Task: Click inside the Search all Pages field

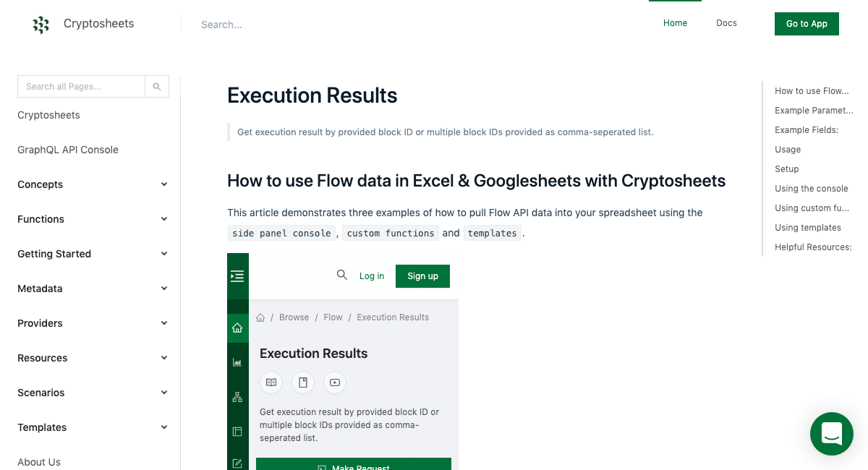Action: tap(81, 86)
